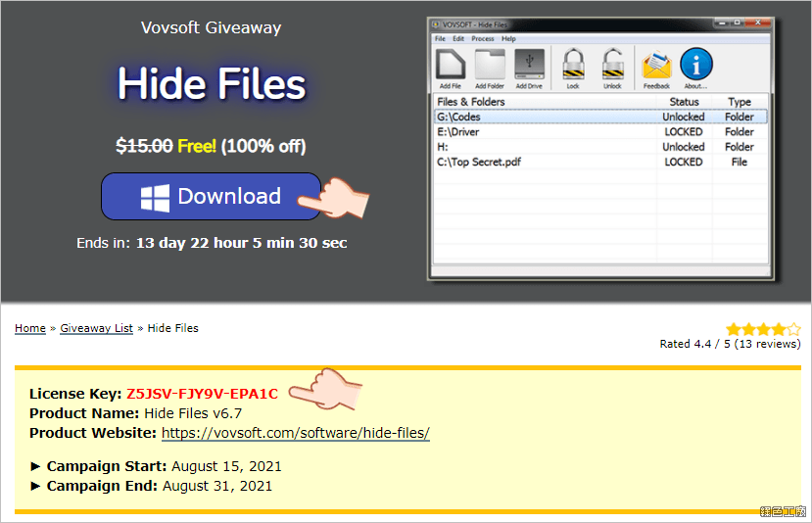The width and height of the screenshot is (812, 523).
Task: Click the Unlocked status of G:\Codes
Action: click(x=684, y=117)
